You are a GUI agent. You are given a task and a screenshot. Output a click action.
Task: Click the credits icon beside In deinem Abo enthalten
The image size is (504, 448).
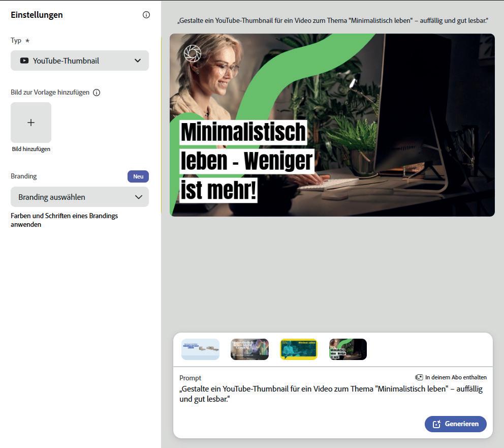pos(419,377)
